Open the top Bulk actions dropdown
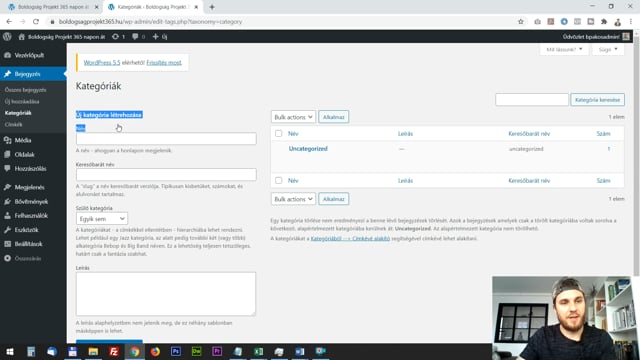Image resolution: width=640 pixels, height=360 pixels. coord(293,117)
